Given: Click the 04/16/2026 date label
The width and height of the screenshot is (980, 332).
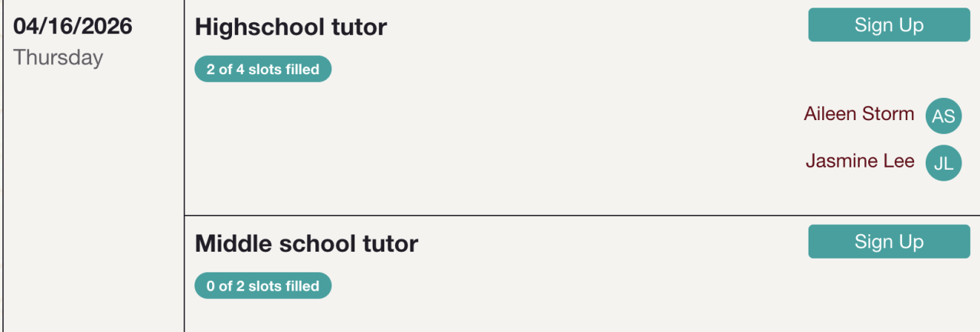Looking at the screenshot, I should tap(73, 27).
